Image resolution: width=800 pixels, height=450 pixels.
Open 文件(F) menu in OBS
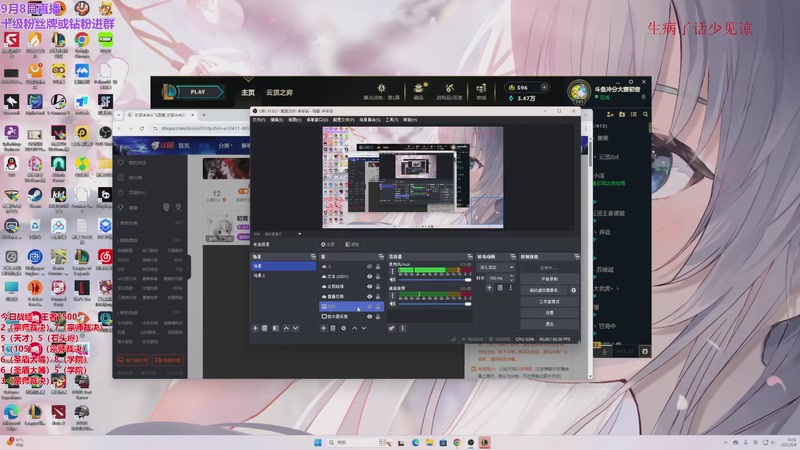tap(259, 120)
